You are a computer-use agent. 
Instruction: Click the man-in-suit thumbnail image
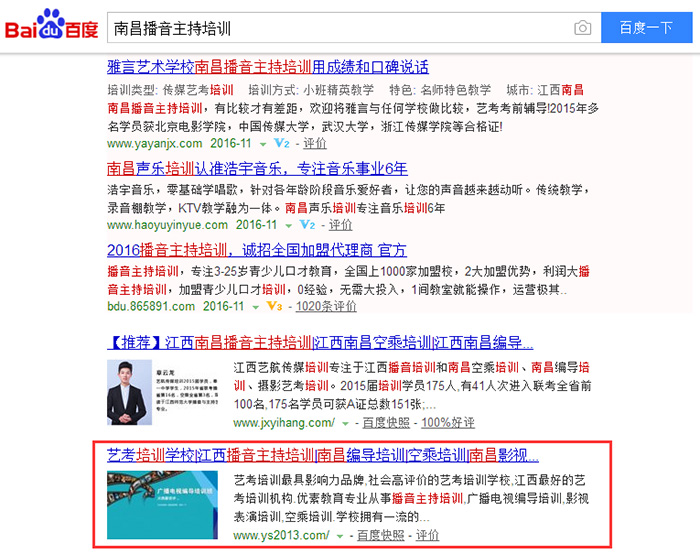tap(129, 392)
